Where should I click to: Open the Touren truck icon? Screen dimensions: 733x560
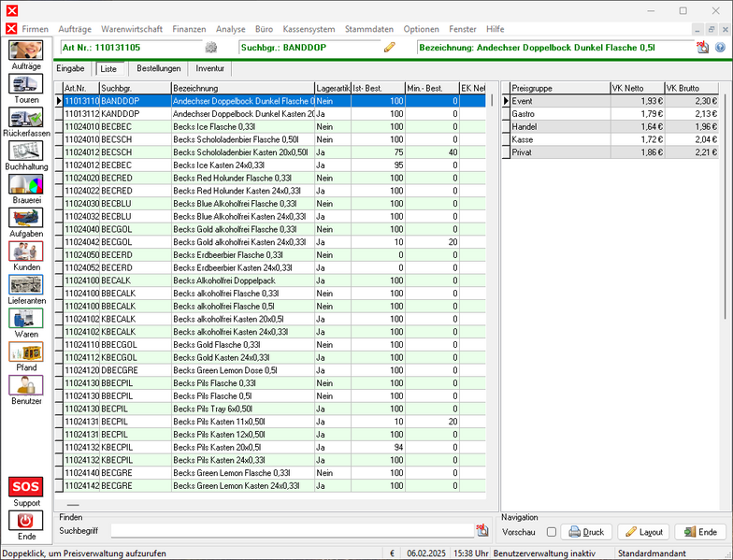point(26,84)
